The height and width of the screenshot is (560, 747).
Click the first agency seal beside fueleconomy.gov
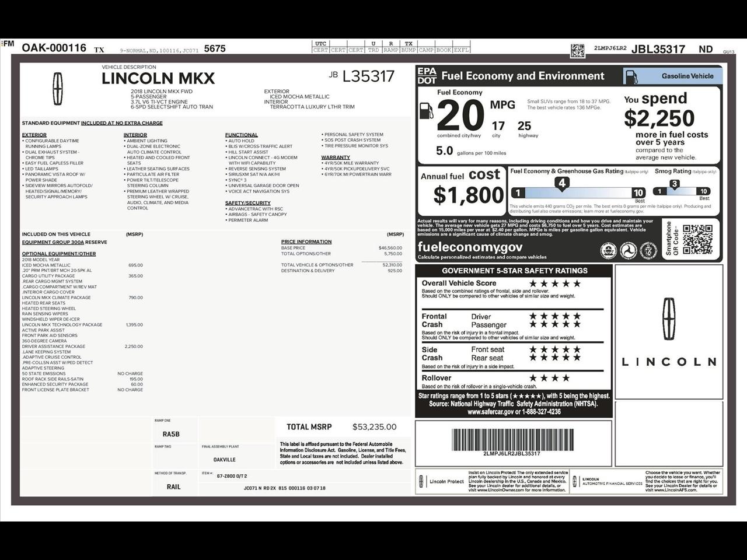point(609,251)
